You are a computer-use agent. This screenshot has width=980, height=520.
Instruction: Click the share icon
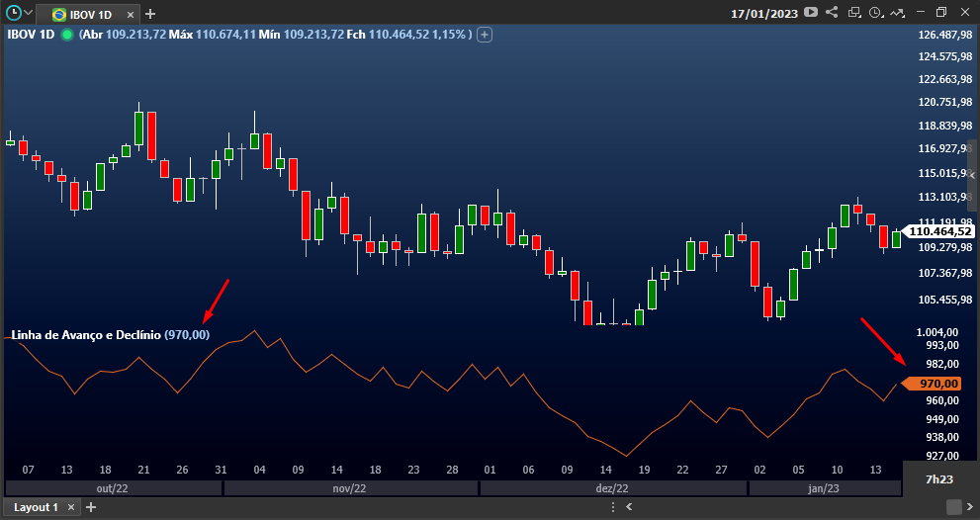[x=832, y=12]
